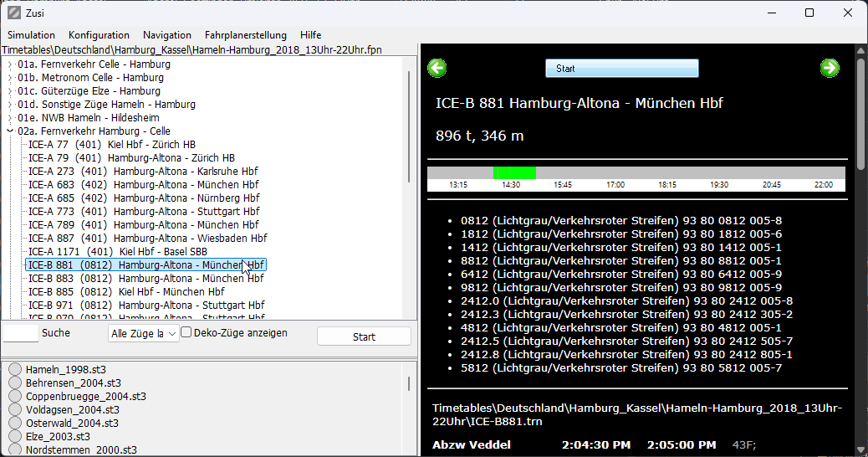Click the 20:45 mark on the timeline
868x457 pixels.
click(771, 184)
